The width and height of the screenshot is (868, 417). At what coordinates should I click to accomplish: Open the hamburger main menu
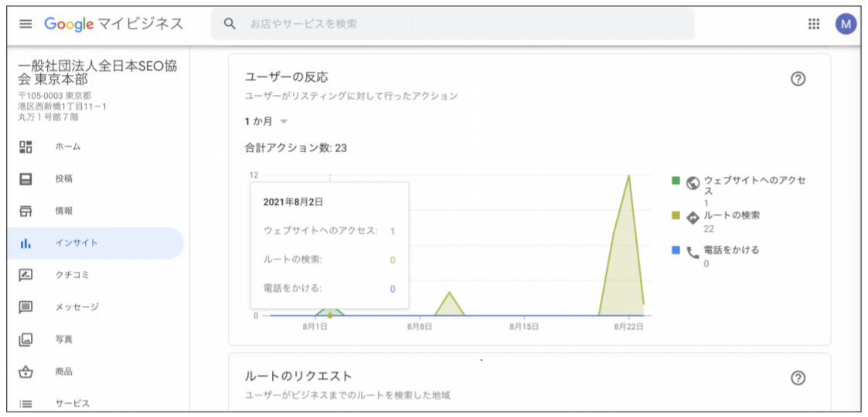tap(26, 24)
